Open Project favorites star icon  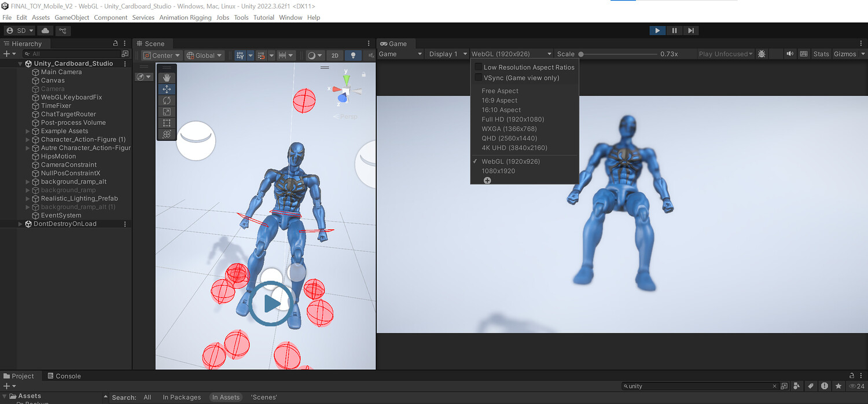(x=838, y=386)
